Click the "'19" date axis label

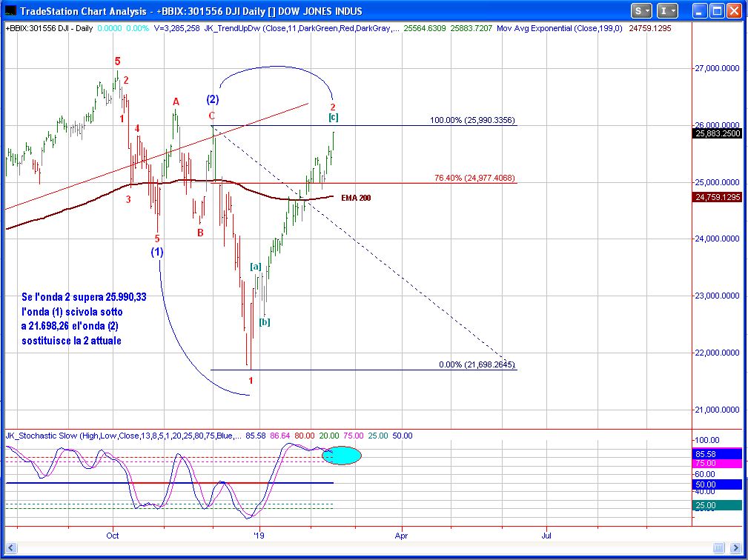[259, 536]
